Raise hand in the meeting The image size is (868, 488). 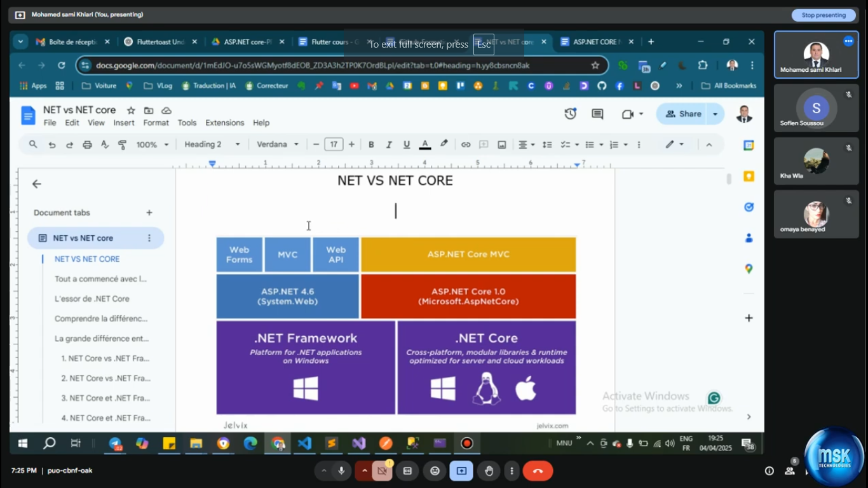pyautogui.click(x=489, y=471)
